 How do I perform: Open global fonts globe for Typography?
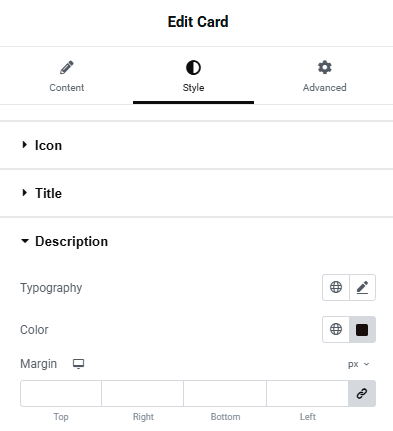336,287
